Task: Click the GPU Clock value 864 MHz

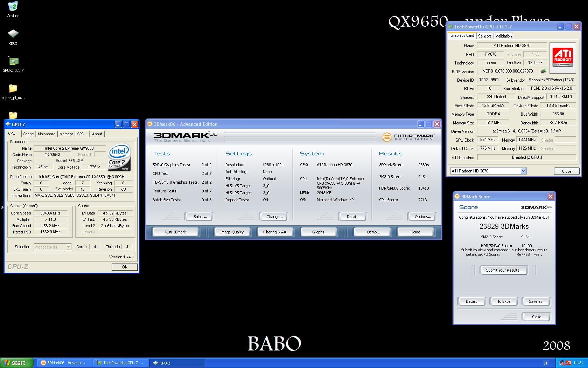Action: click(488, 139)
